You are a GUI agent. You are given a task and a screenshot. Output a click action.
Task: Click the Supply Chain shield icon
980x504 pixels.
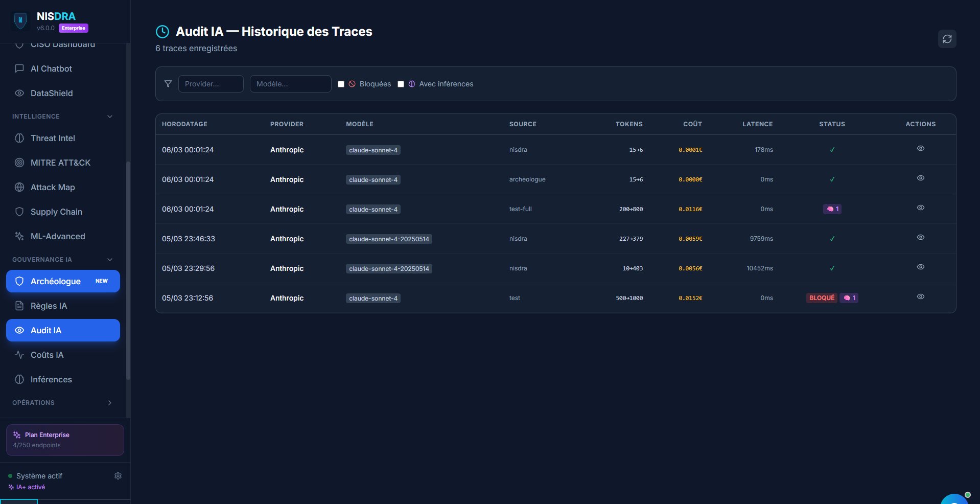coord(19,212)
